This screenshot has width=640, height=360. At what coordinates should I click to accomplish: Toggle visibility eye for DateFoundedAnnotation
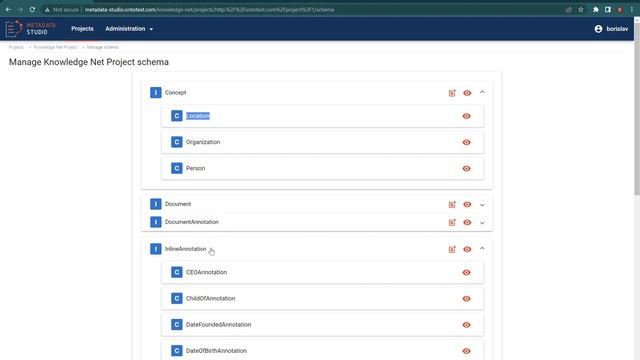466,325
